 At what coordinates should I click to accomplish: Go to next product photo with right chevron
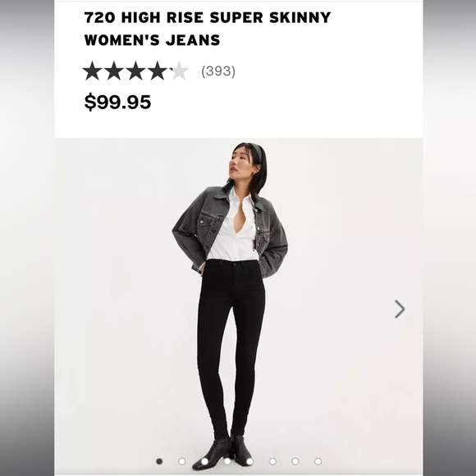pyautogui.click(x=400, y=309)
